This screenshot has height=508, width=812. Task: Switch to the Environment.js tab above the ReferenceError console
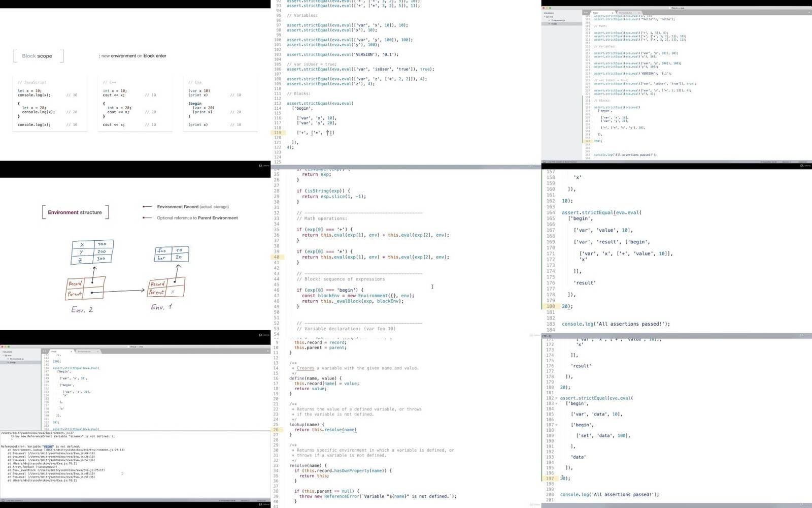click(88, 351)
